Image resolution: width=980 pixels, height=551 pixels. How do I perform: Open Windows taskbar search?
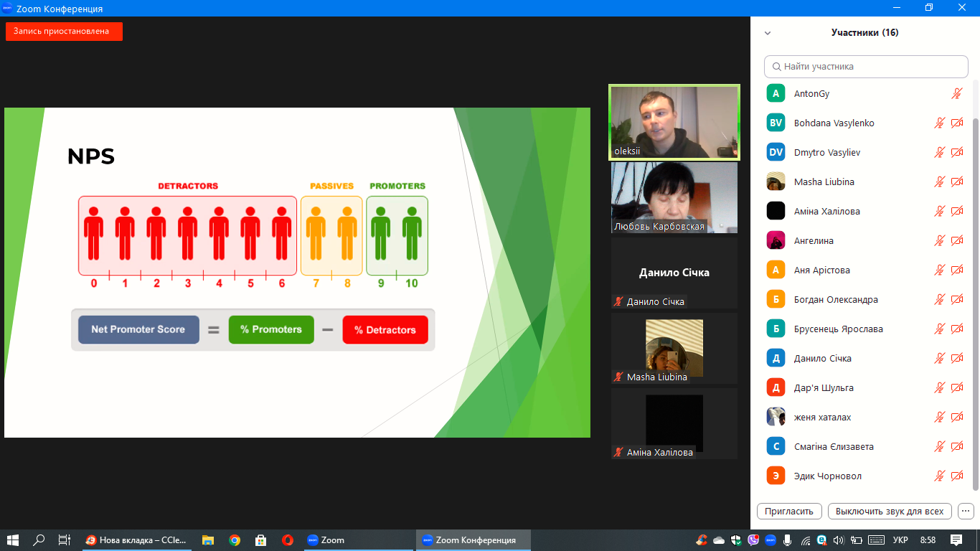click(x=39, y=540)
